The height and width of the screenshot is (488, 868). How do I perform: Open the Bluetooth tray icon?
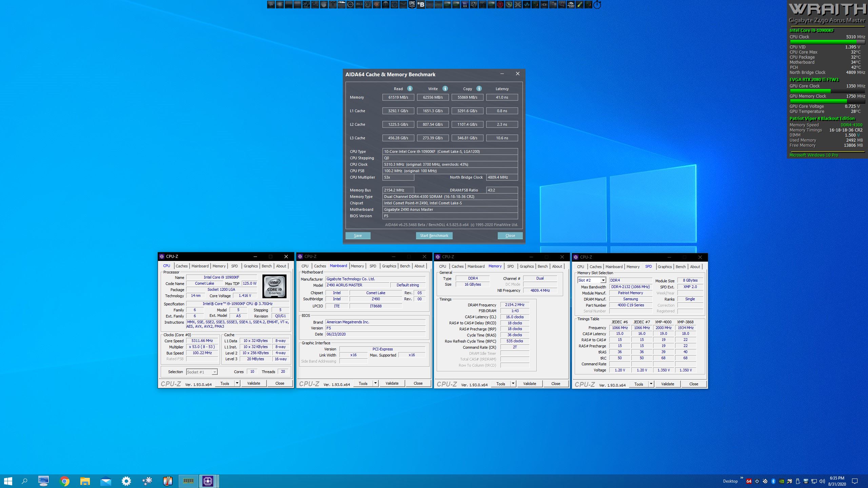(773, 481)
